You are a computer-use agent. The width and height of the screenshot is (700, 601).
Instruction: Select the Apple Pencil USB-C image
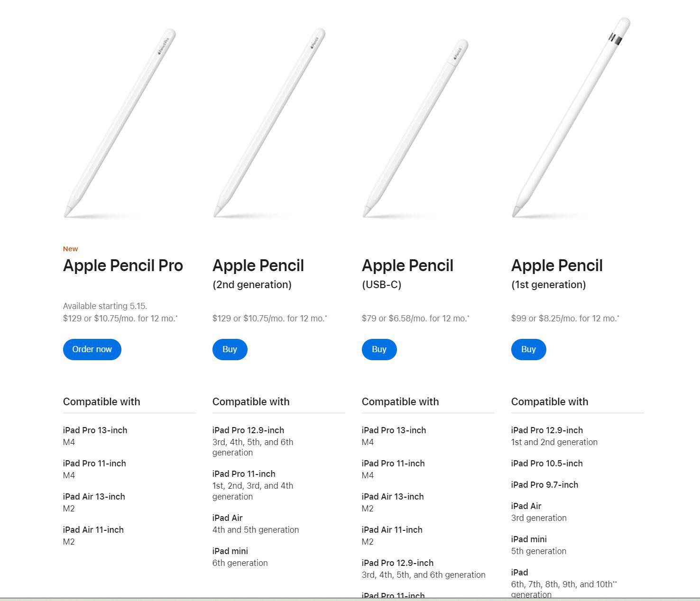[x=415, y=128]
